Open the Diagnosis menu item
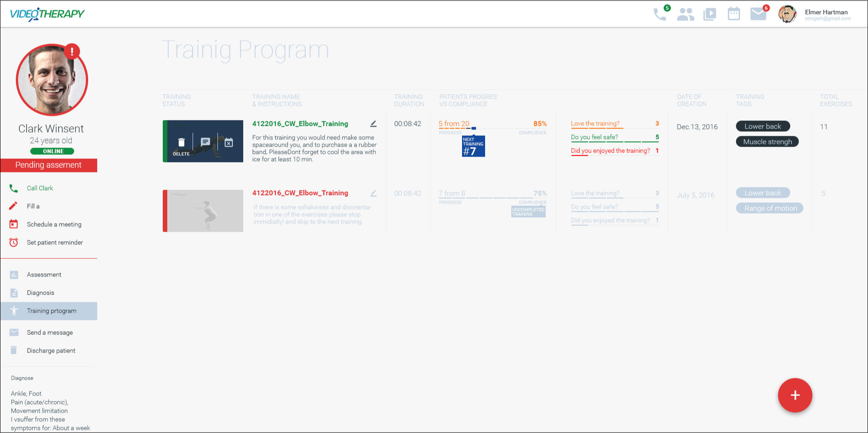The height and width of the screenshot is (433, 868). [49, 293]
